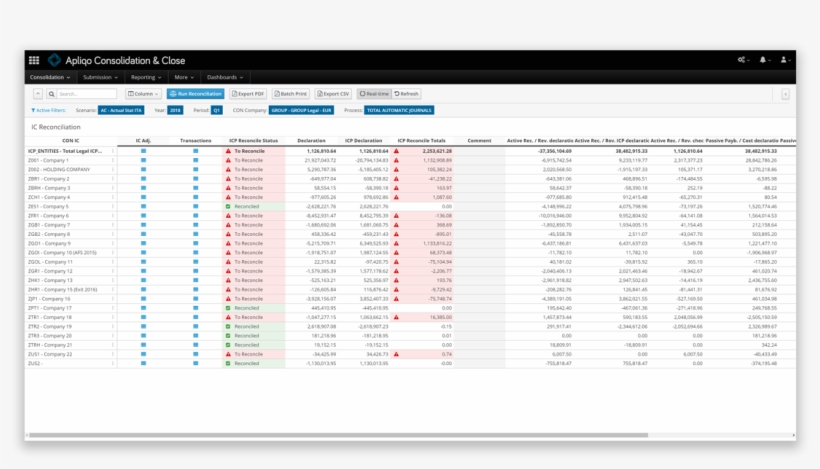Click green Reconciled check for ZES1 - Company 5
The width and height of the screenshot is (820, 469).
click(228, 207)
